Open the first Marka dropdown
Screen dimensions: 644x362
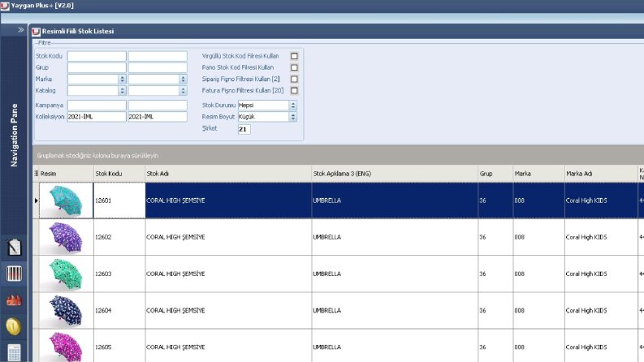(122, 79)
